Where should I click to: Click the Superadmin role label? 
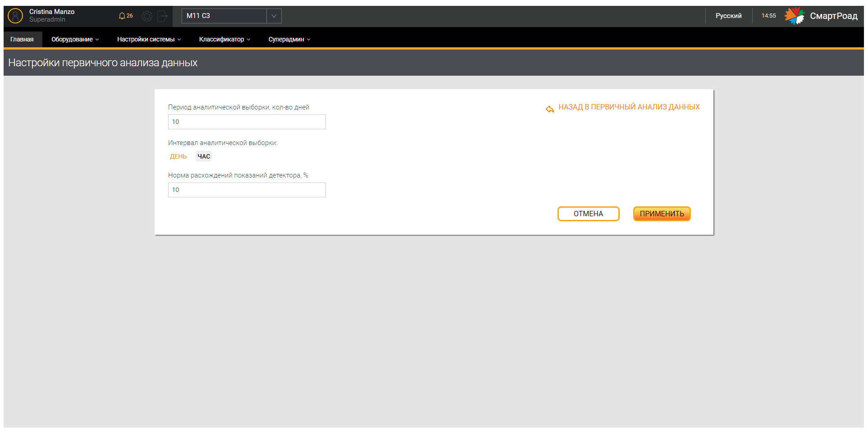[47, 19]
